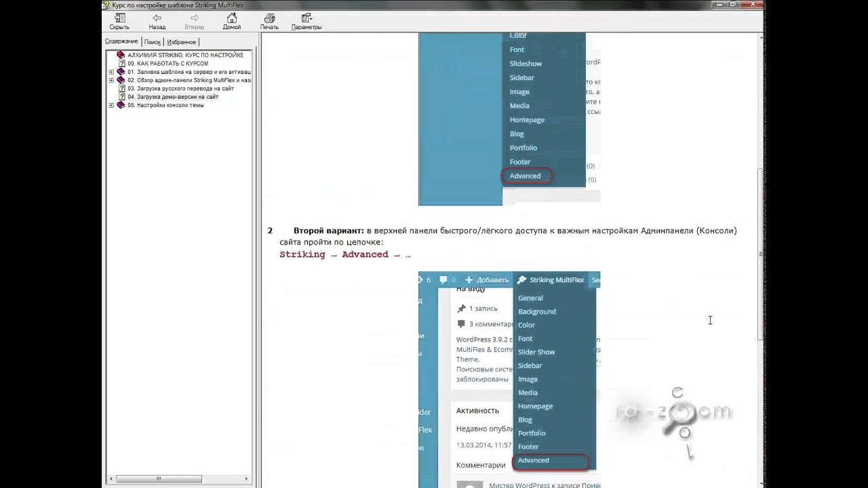
Task: Click the greyed-out Вперед forward arrow
Action: click(x=195, y=22)
